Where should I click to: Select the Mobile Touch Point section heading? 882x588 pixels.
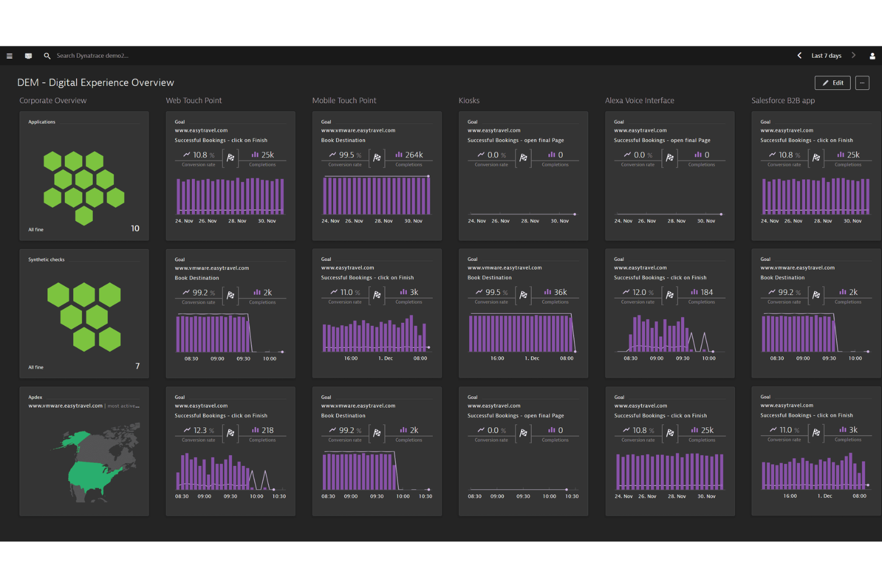344,101
